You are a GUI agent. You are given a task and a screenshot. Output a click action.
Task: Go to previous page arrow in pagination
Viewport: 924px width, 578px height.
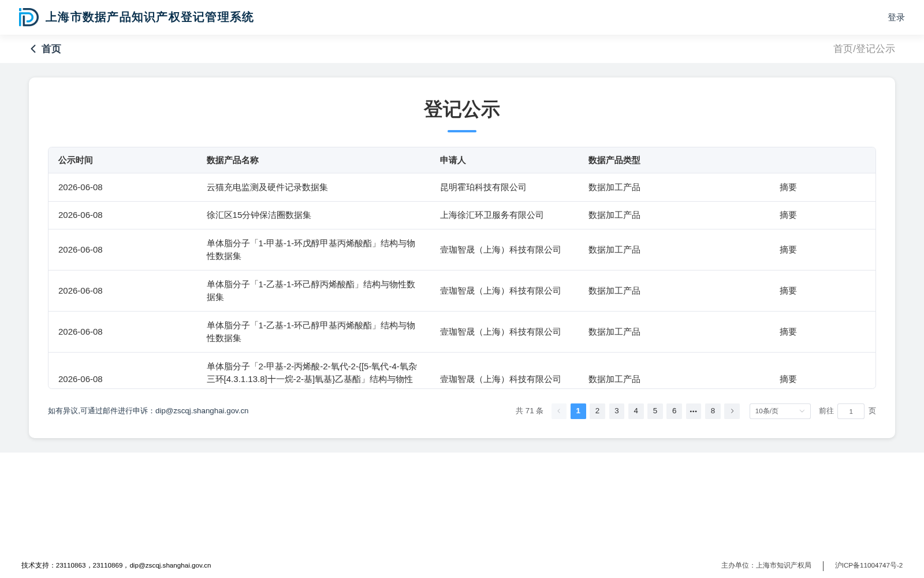559,411
